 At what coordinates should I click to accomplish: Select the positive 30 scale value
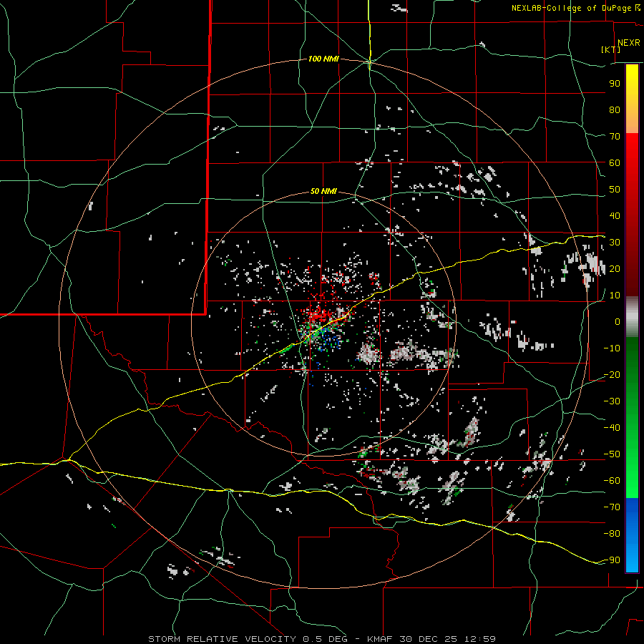(615, 243)
